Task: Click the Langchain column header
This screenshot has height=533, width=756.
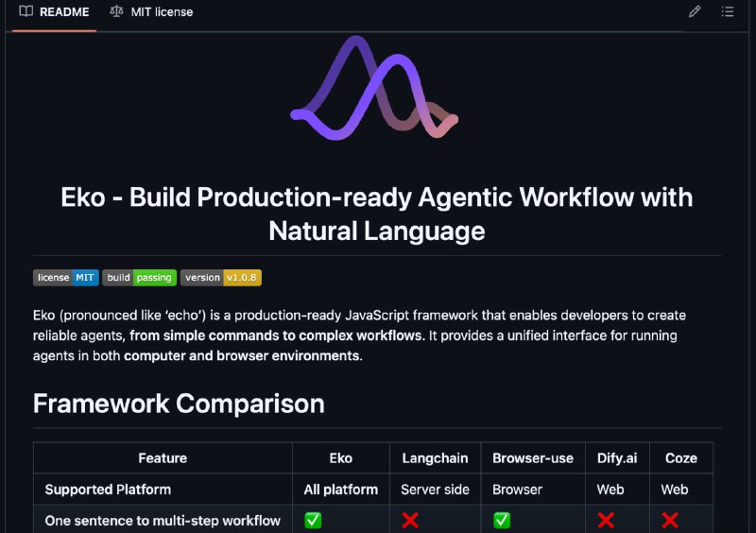Action: click(x=435, y=458)
